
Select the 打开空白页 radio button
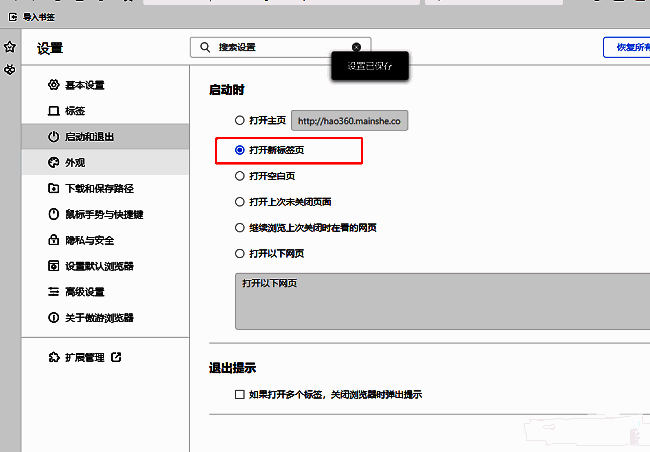[x=239, y=176]
